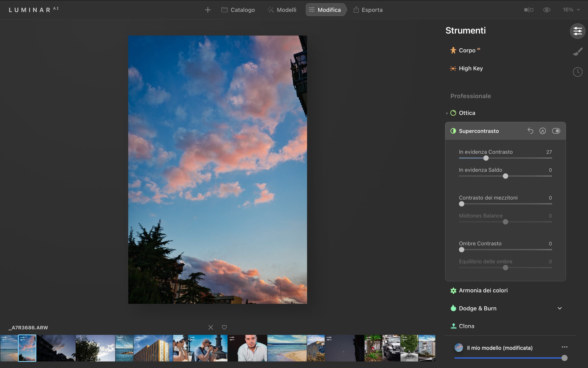Viewport: 588px width, 368px height.
Task: Toggle Supercontrasto visibility switch
Action: pyautogui.click(x=556, y=131)
